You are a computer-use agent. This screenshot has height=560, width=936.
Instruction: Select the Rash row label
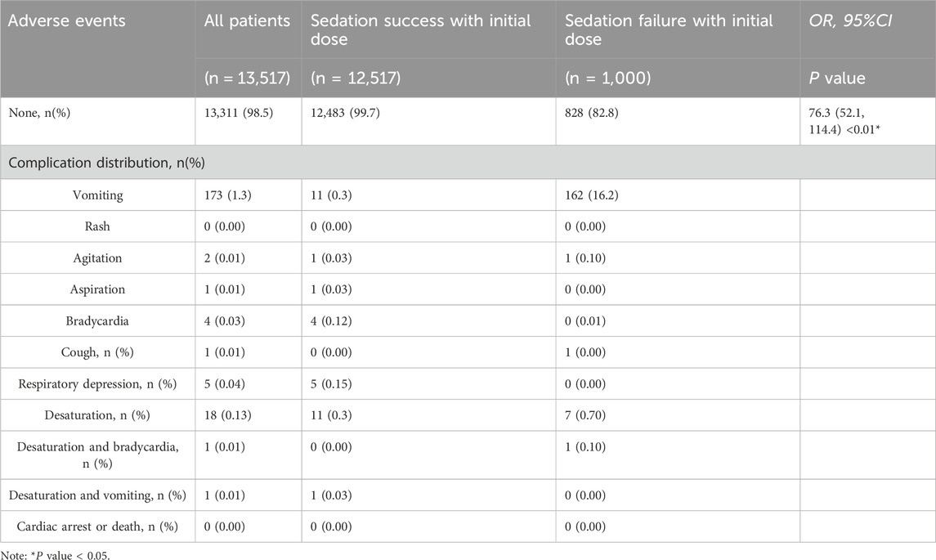click(97, 226)
